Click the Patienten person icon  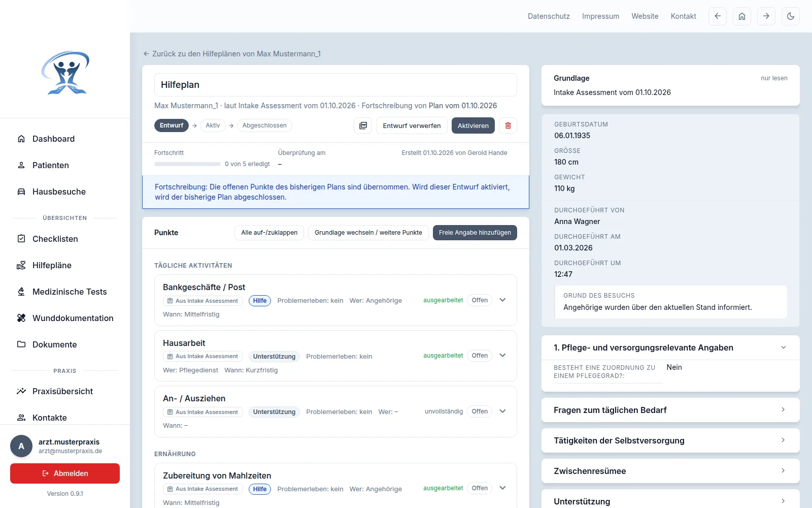coord(21,165)
